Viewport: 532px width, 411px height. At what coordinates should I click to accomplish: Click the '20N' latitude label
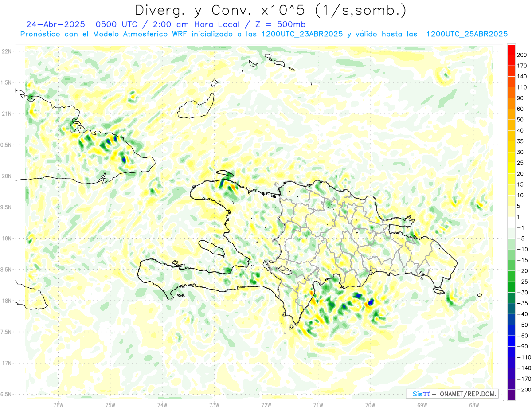(x=6, y=176)
